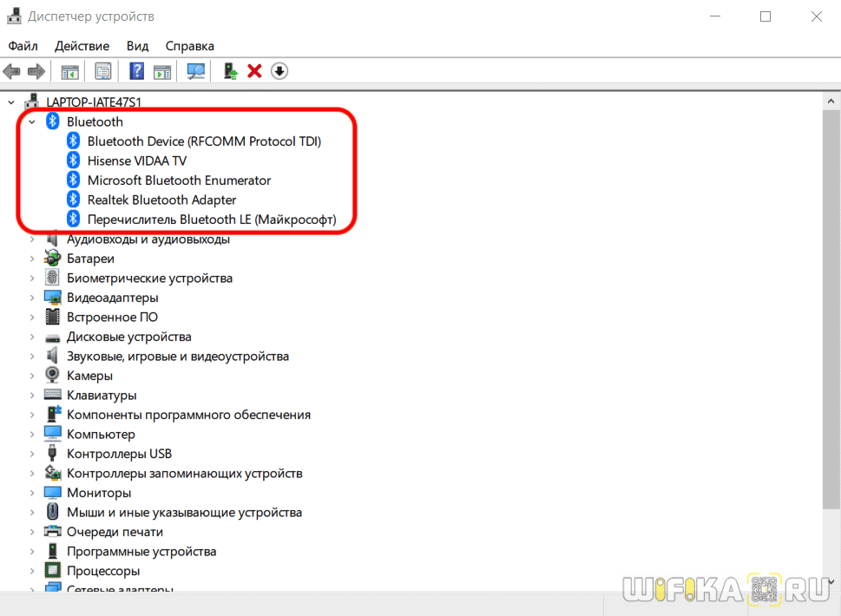
Task: Open the Справка menu
Action: 189,46
